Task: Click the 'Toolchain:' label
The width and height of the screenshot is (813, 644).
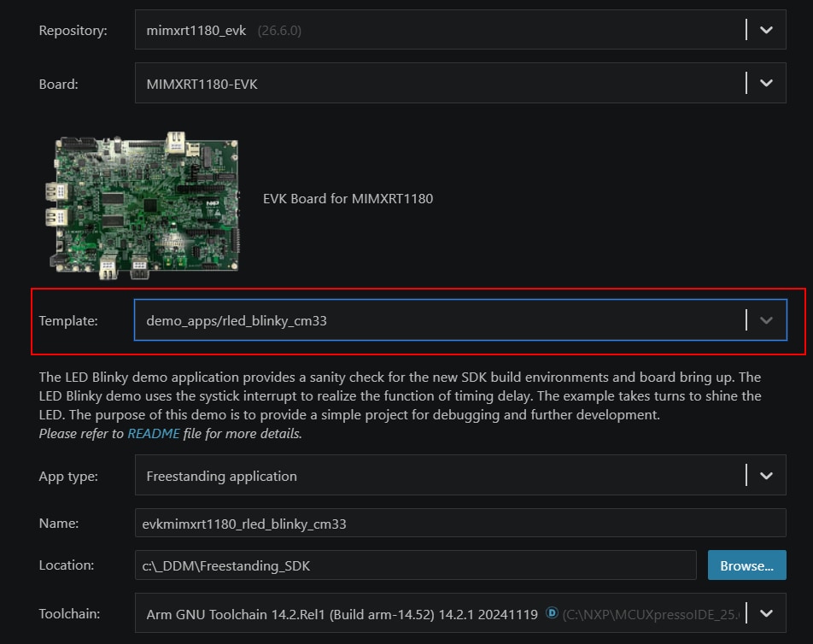Action: (69, 614)
